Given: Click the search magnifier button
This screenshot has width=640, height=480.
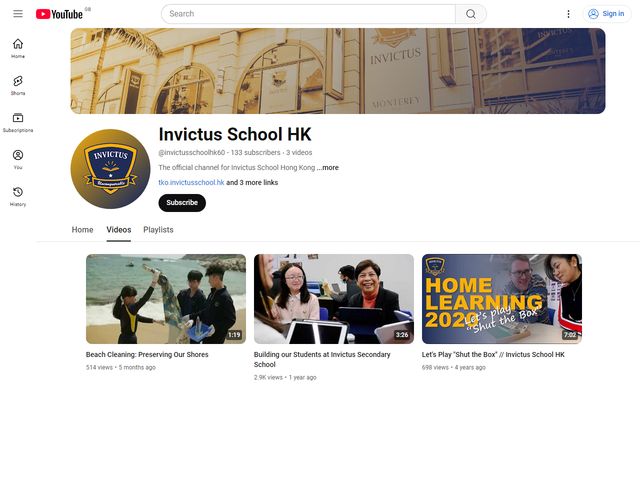Looking at the screenshot, I should (471, 14).
